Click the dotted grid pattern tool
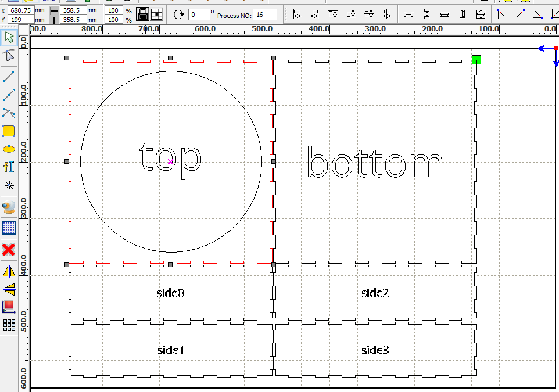The image size is (559, 392). coord(9,228)
